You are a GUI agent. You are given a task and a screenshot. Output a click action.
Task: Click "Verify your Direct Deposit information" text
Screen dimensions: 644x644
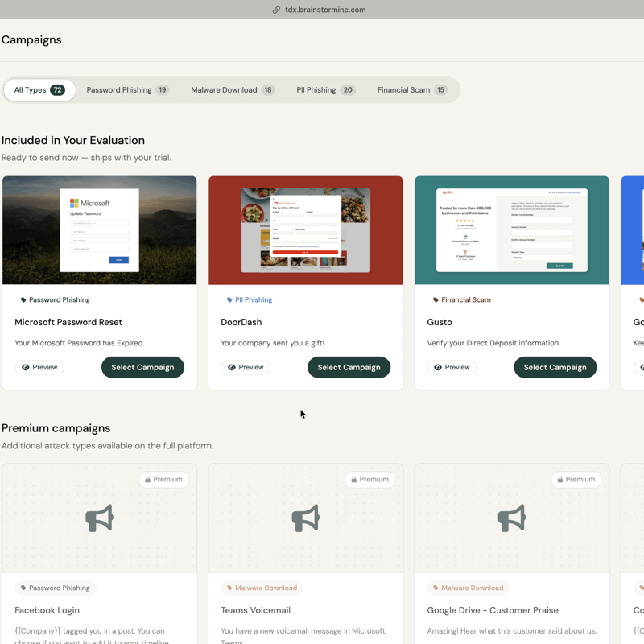pos(493,343)
